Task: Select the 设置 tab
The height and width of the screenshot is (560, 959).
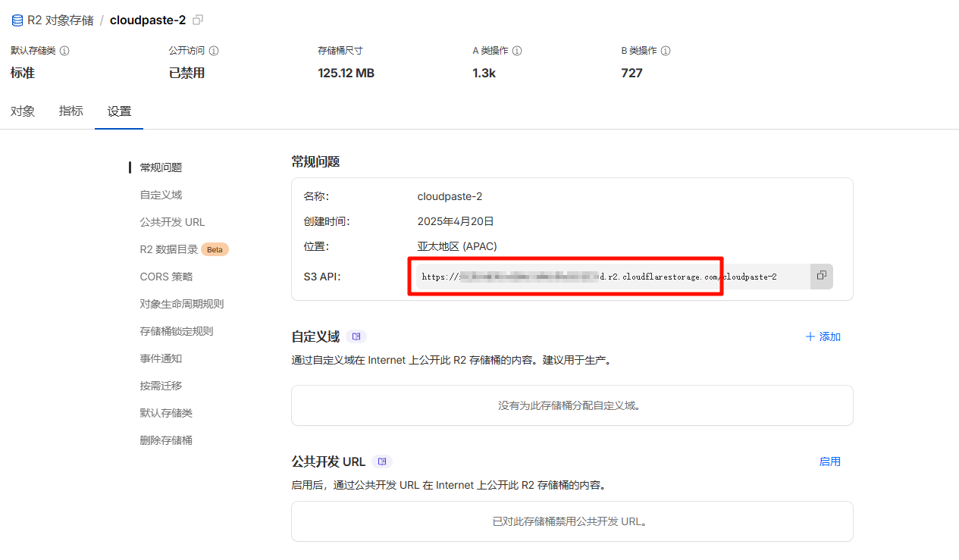Action: (x=119, y=111)
